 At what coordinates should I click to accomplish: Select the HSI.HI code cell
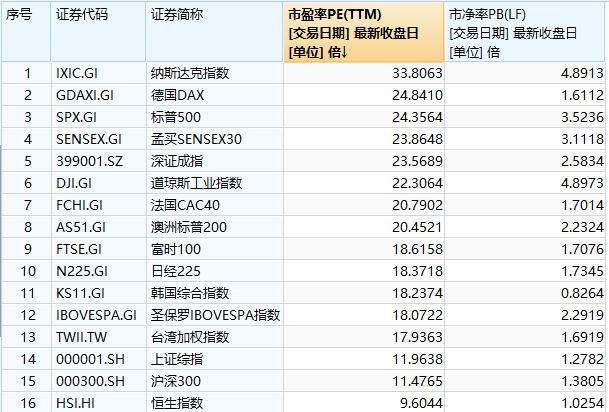coord(98,403)
